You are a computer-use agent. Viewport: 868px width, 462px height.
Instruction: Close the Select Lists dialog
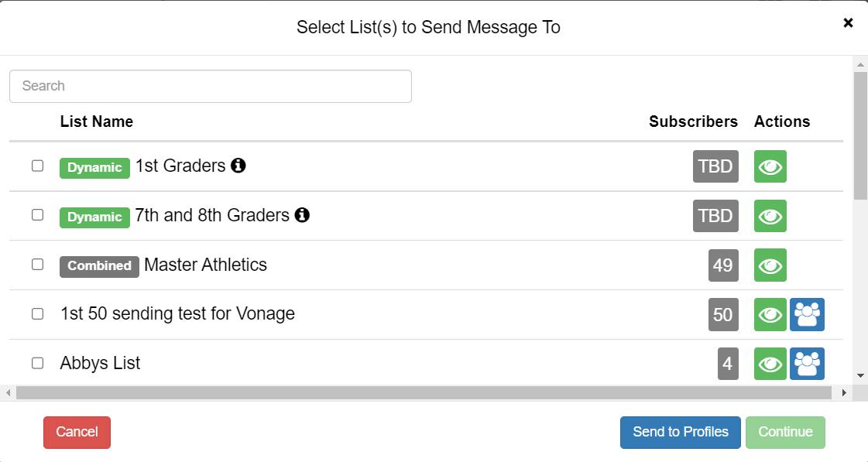848,22
